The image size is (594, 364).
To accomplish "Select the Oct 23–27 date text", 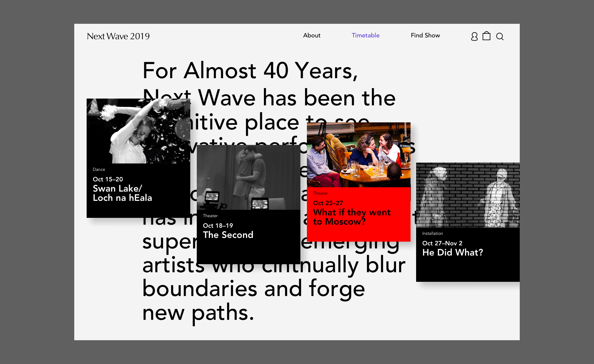I will pyautogui.click(x=328, y=203).
